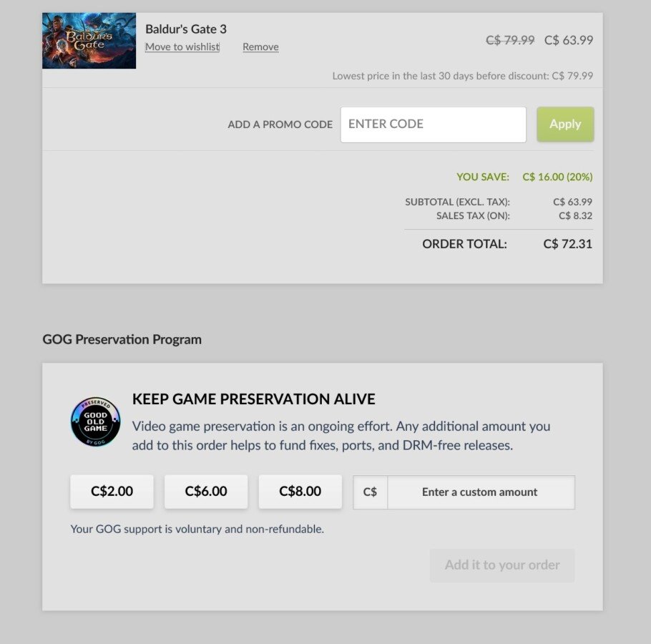Screen dimensions: 651x644
Task: Select the C$2.00 donation amount
Action: (x=112, y=492)
